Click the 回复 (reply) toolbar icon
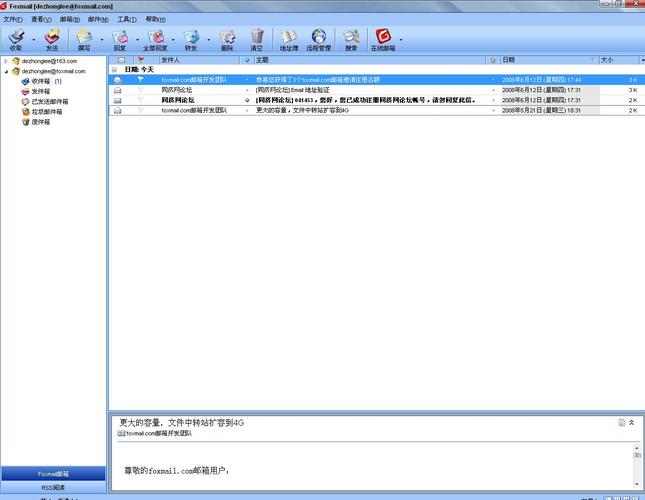645x500 pixels. point(120,39)
